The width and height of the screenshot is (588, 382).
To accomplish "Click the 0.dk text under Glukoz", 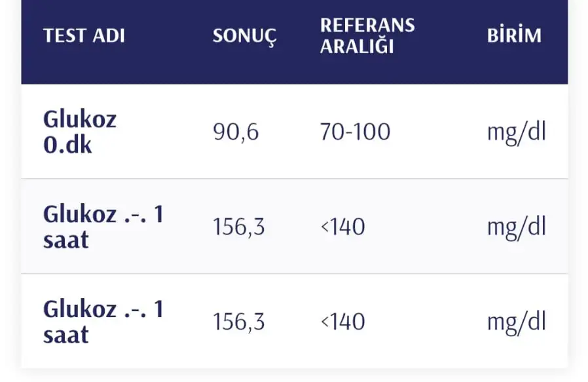I will coord(67,145).
